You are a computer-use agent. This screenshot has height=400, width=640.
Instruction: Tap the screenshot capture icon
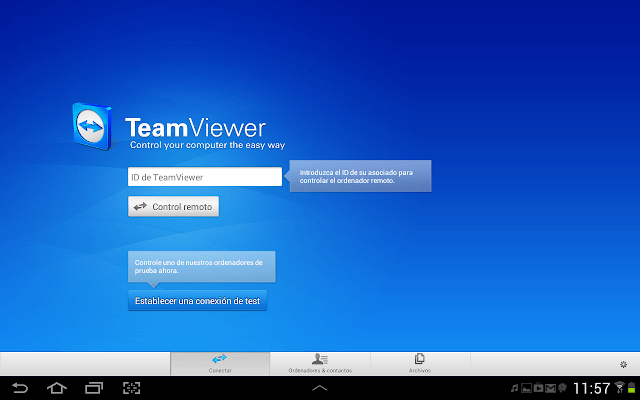131,387
